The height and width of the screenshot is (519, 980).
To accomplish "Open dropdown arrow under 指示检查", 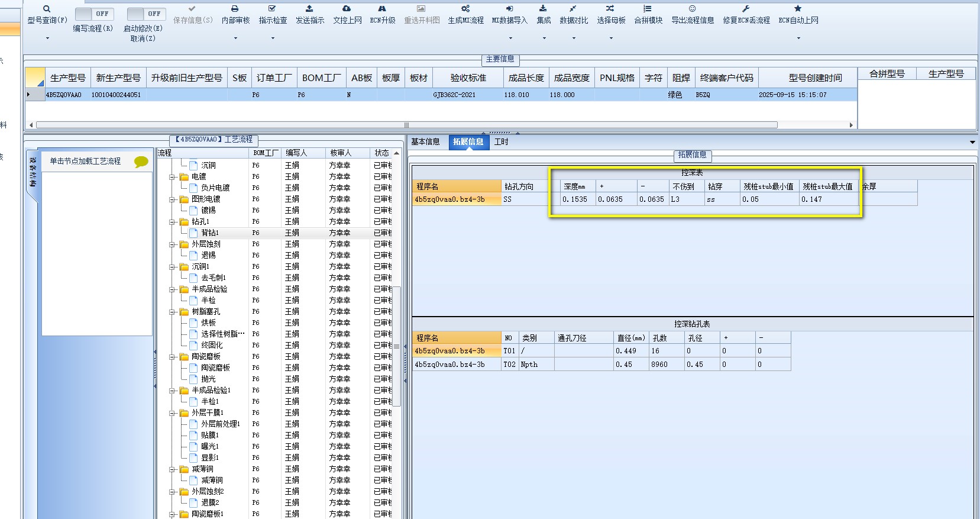I will (x=273, y=38).
